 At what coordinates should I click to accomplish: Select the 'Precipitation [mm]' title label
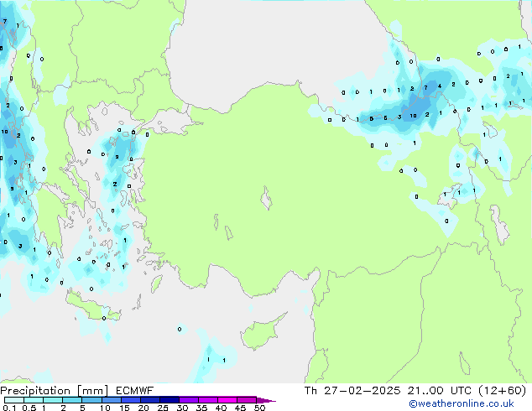55,391
